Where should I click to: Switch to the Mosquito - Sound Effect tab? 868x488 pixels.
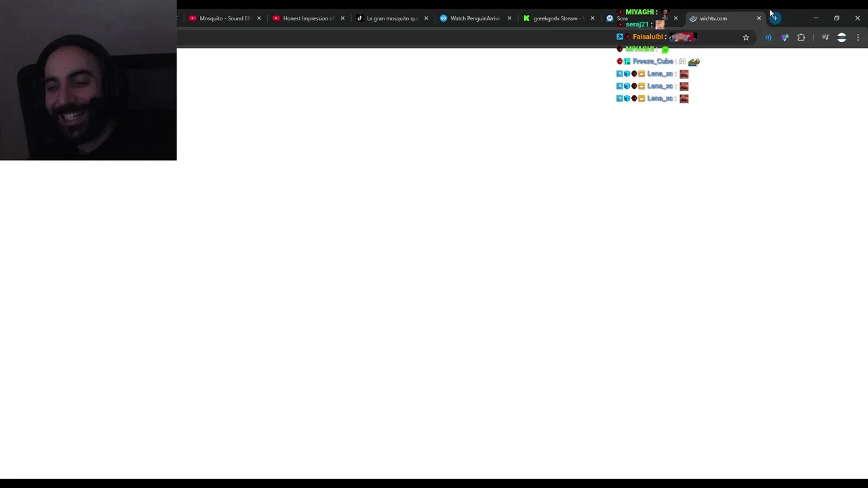click(x=225, y=18)
